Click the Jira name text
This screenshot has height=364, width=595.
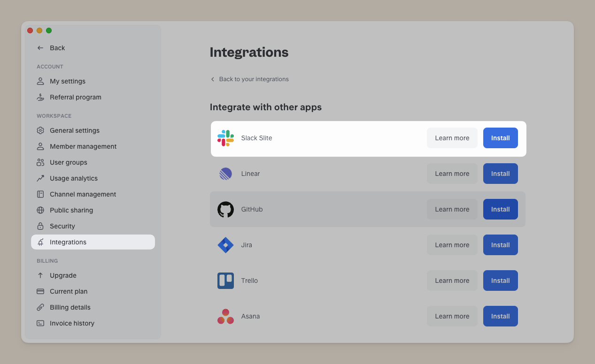click(247, 245)
